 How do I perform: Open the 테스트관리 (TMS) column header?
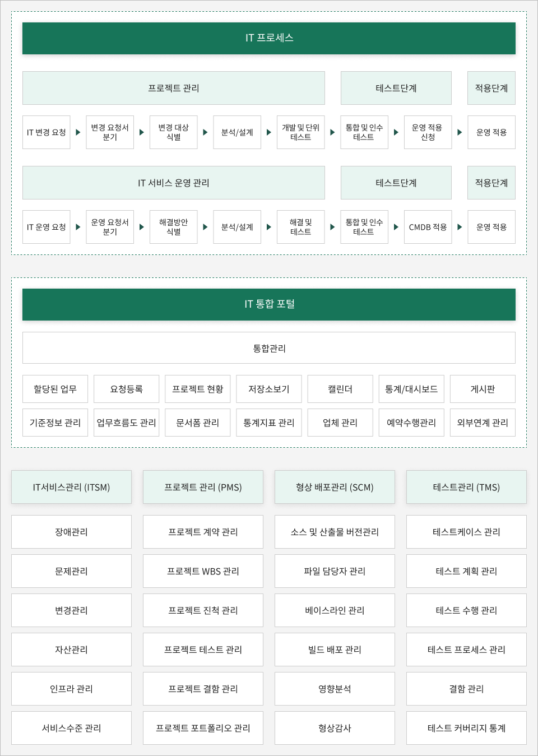[466, 487]
